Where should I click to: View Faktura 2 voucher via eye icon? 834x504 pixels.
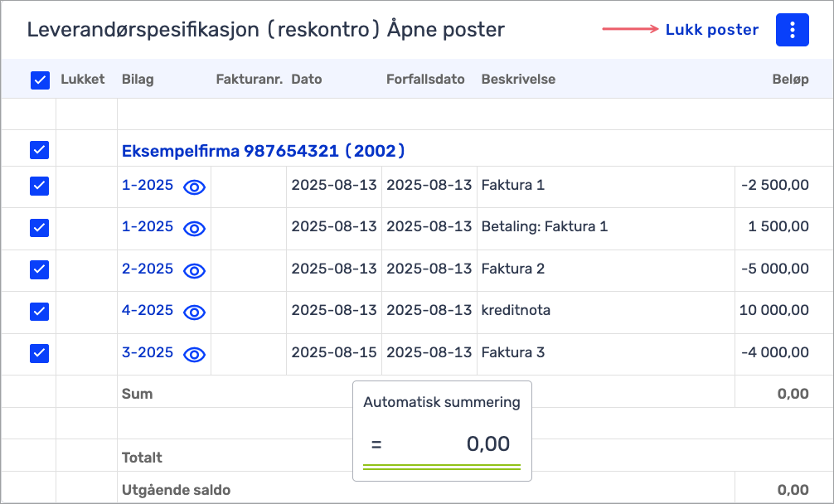click(x=194, y=270)
